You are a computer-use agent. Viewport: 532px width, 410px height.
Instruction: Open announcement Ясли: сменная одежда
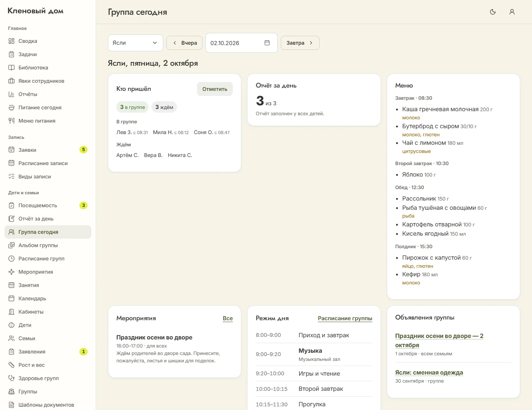(x=429, y=373)
